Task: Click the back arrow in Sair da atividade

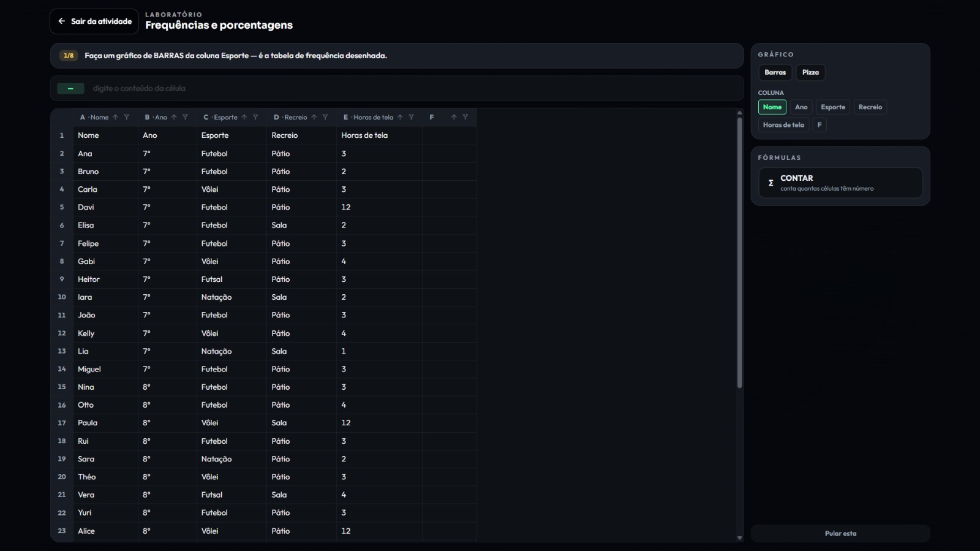Action: coord(61,21)
